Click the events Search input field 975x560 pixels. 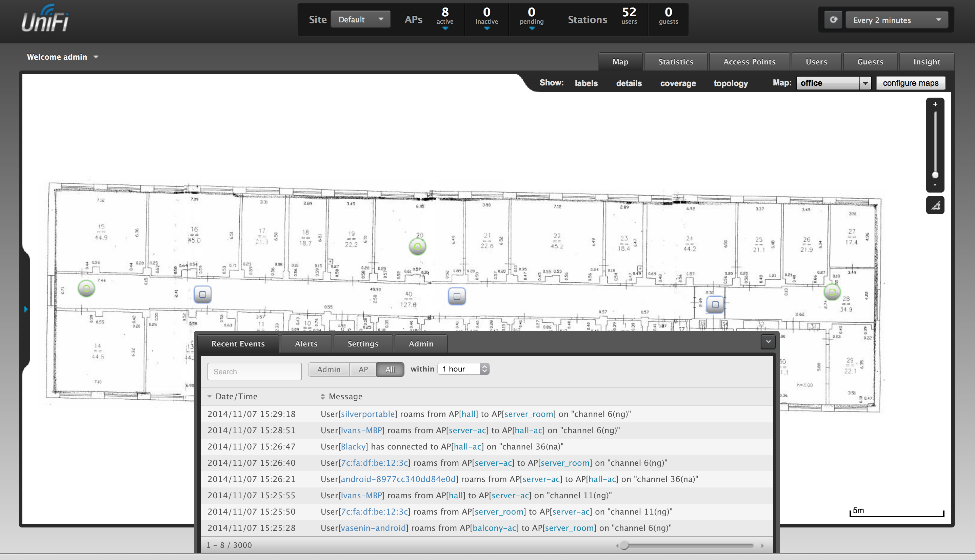254,372
